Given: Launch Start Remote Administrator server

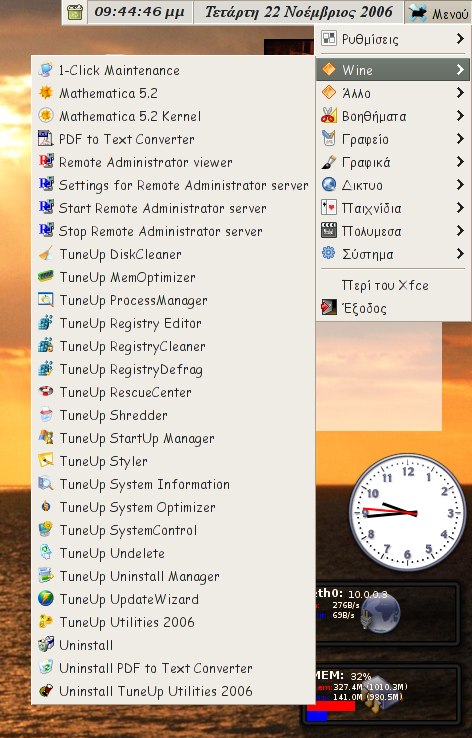Looking at the screenshot, I should (x=173, y=208).
